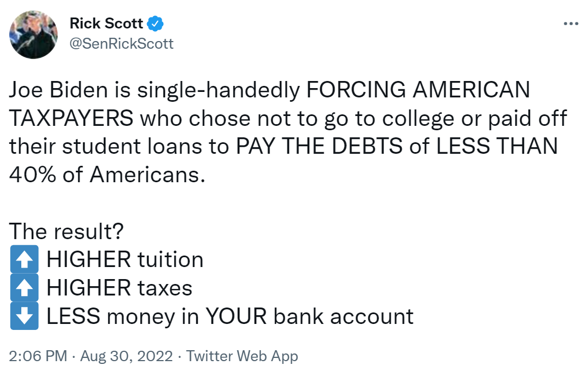This screenshot has width=588, height=371.
Task: Click the text 'The result?'
Action: click(66, 231)
